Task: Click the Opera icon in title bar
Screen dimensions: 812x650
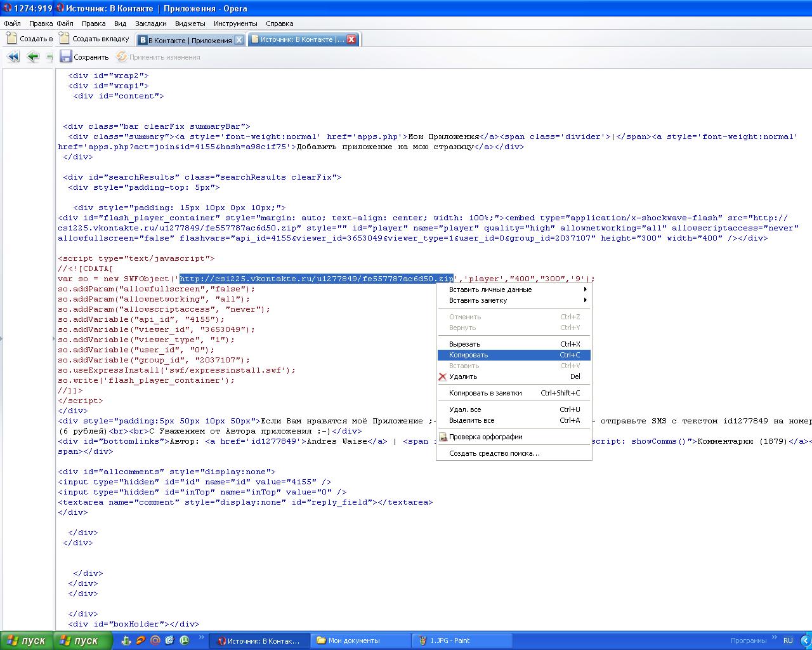Action: [x=60, y=8]
